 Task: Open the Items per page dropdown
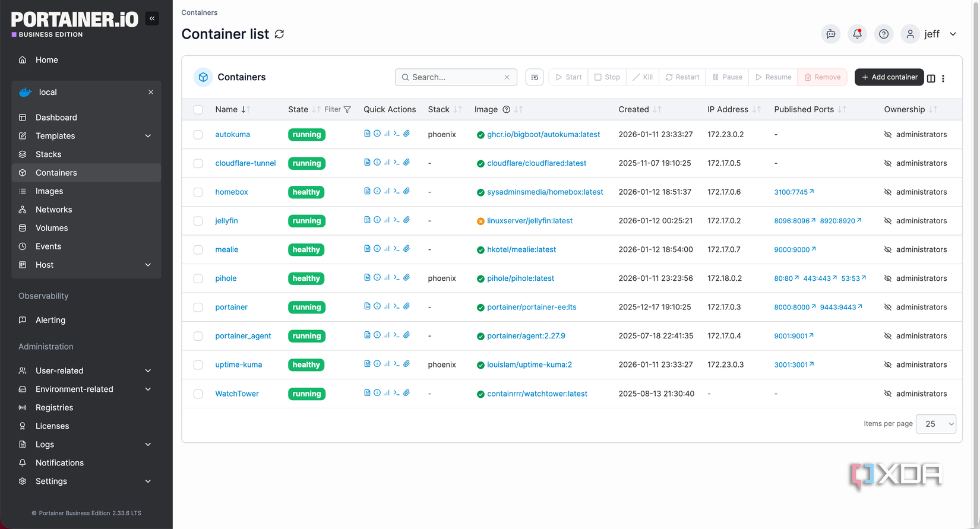click(936, 424)
